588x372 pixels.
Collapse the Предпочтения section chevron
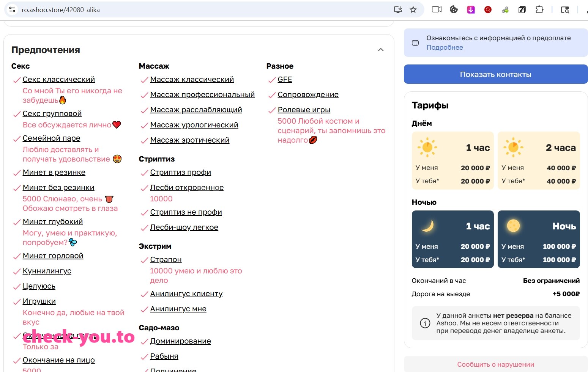[x=381, y=50]
